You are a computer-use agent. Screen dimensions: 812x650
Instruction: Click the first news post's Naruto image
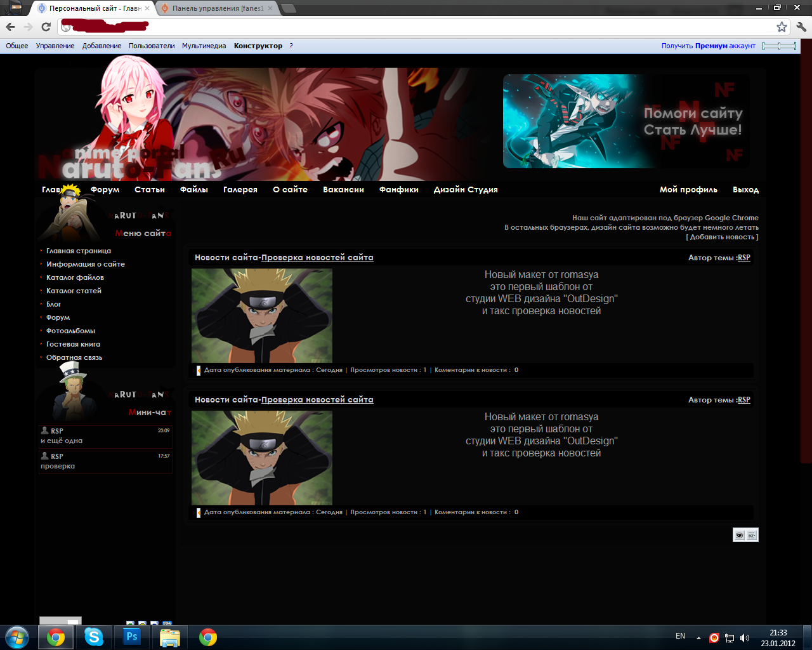262,315
